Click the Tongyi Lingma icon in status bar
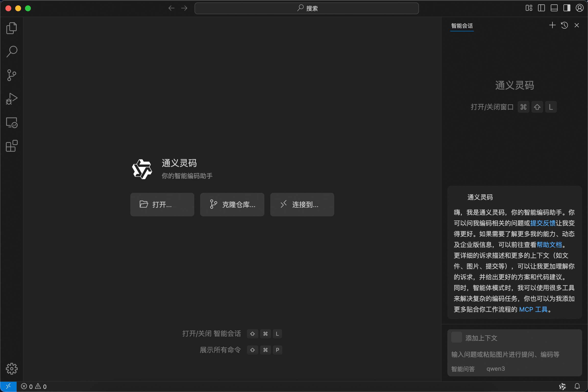588x392 pixels. click(x=563, y=386)
